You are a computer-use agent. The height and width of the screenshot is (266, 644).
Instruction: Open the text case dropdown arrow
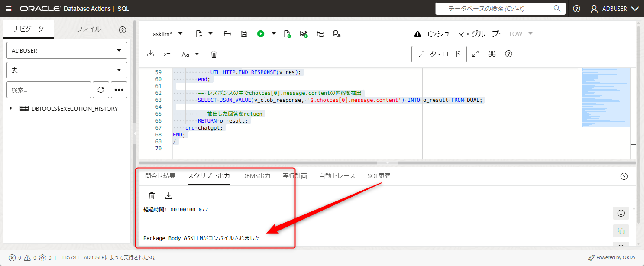pos(197,54)
